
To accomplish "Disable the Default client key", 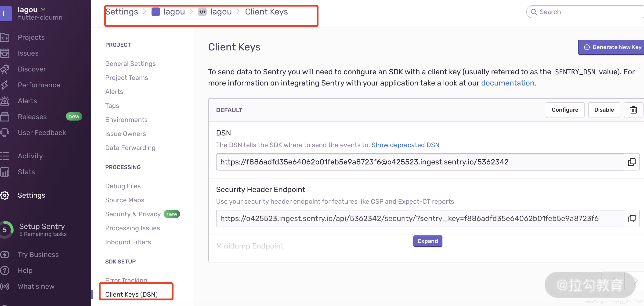I will [x=604, y=110].
